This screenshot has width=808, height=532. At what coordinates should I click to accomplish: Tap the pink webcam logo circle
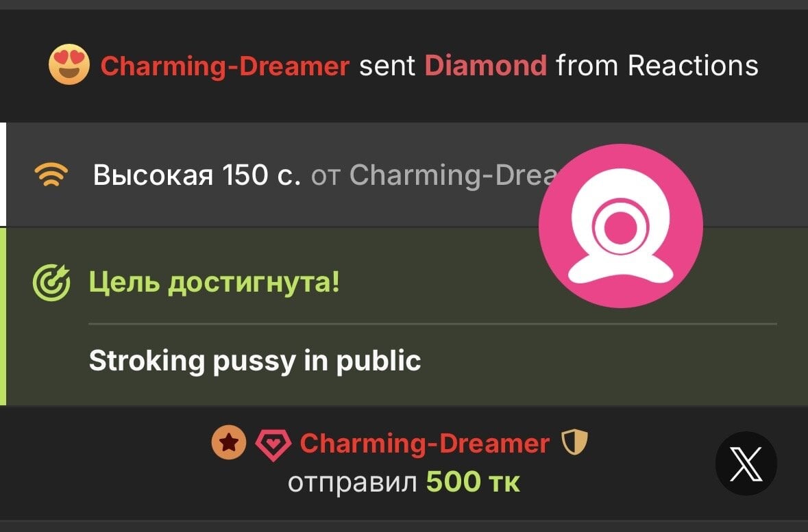[x=620, y=225]
